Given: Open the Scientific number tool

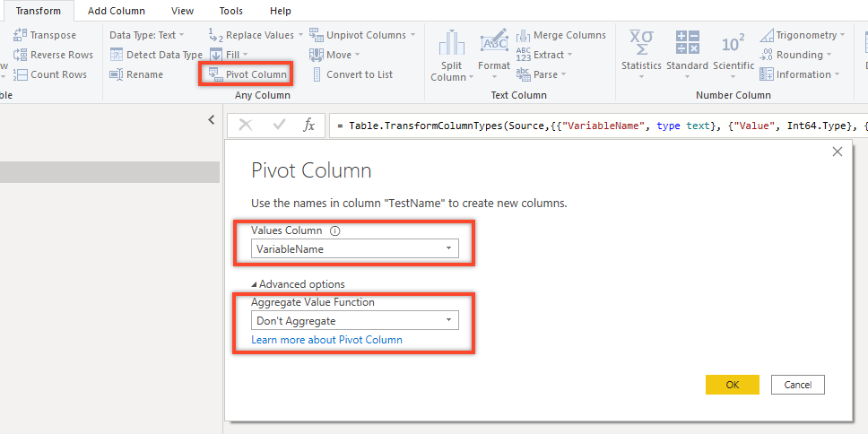Looking at the screenshot, I should coord(733,56).
